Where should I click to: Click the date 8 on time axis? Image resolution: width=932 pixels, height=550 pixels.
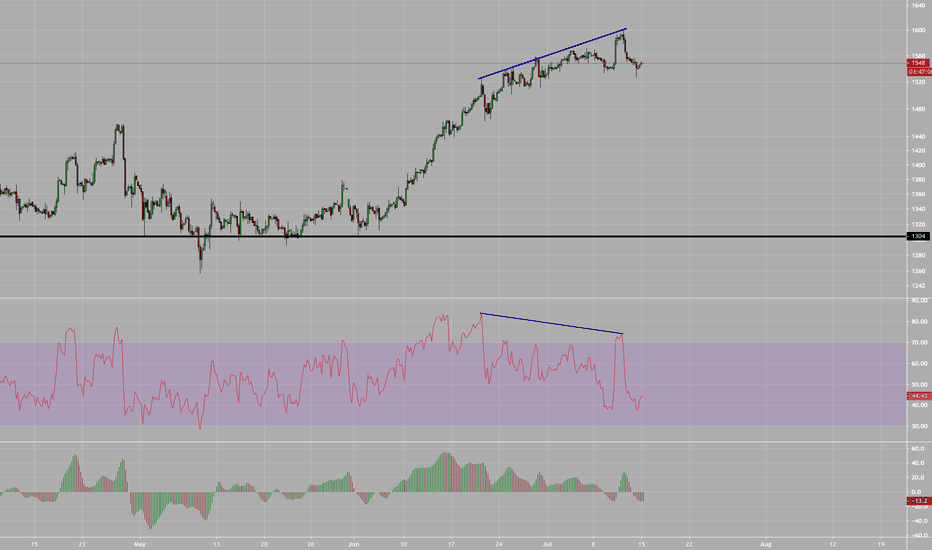593,544
